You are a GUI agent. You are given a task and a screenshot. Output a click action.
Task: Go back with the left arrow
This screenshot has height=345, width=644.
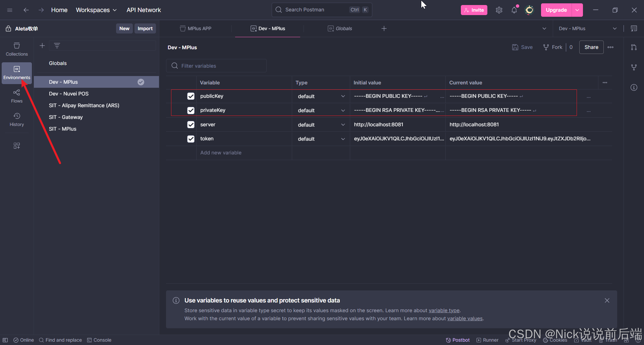coord(26,10)
